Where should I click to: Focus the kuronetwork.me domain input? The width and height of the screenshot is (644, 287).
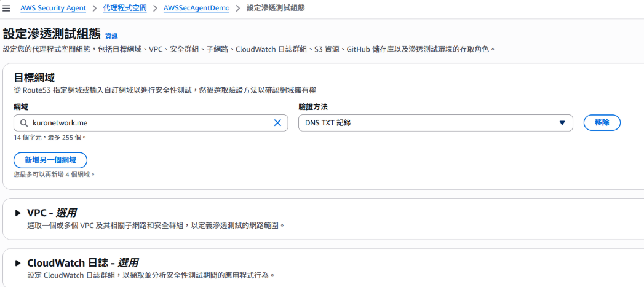point(150,123)
